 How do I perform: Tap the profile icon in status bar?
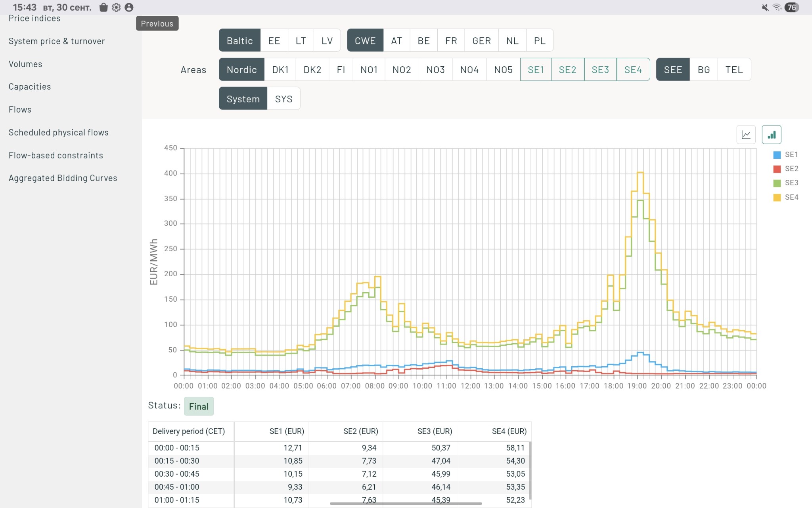point(129,7)
